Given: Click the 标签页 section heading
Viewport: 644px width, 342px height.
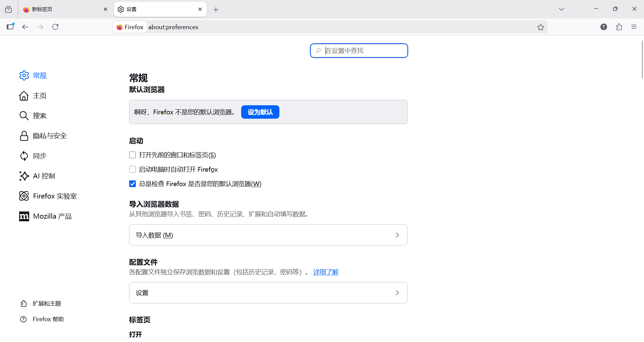Looking at the screenshot, I should tap(140, 320).
